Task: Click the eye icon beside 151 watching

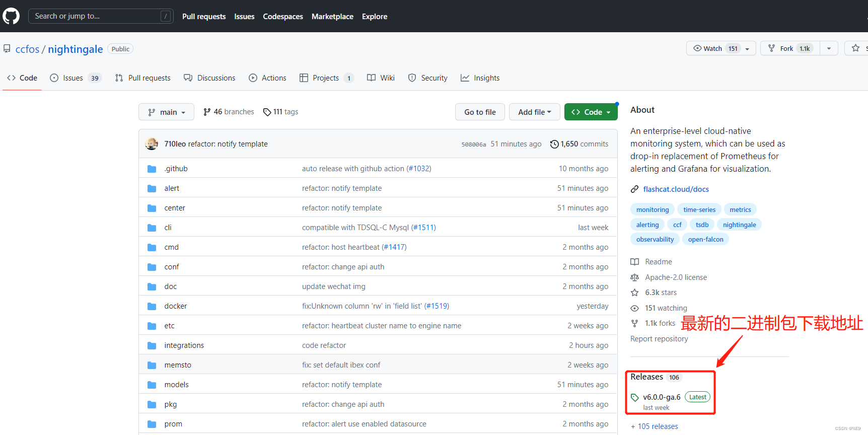Action: click(x=635, y=308)
